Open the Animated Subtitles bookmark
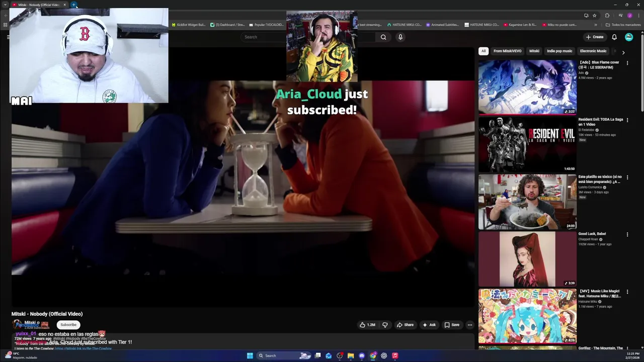The height and width of the screenshot is (362, 644). click(x=442, y=25)
